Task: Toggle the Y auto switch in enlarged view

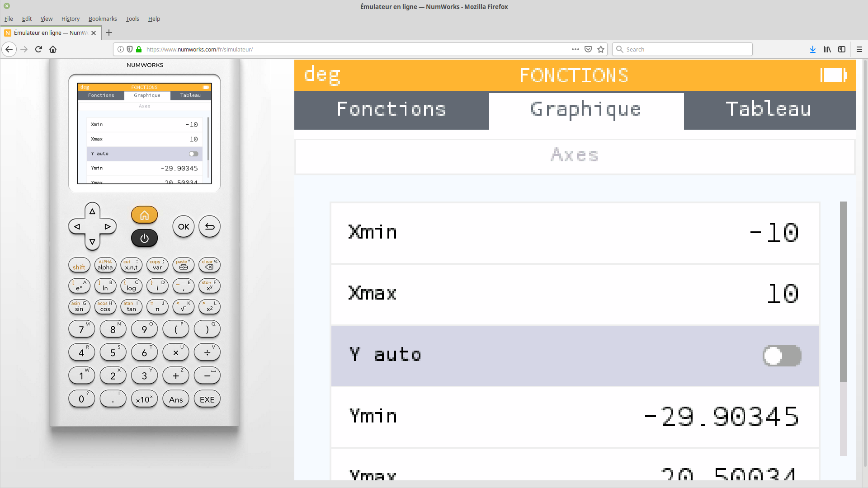Action: pyautogui.click(x=782, y=356)
